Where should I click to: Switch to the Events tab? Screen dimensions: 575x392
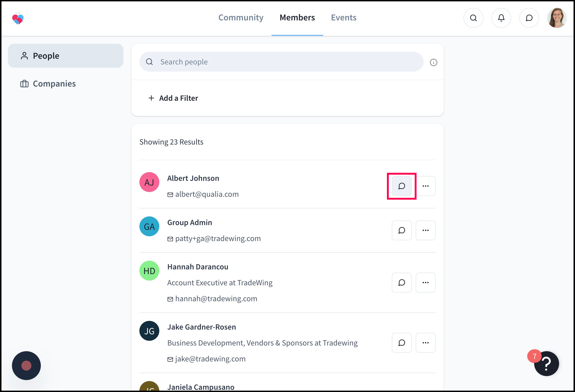pos(344,17)
